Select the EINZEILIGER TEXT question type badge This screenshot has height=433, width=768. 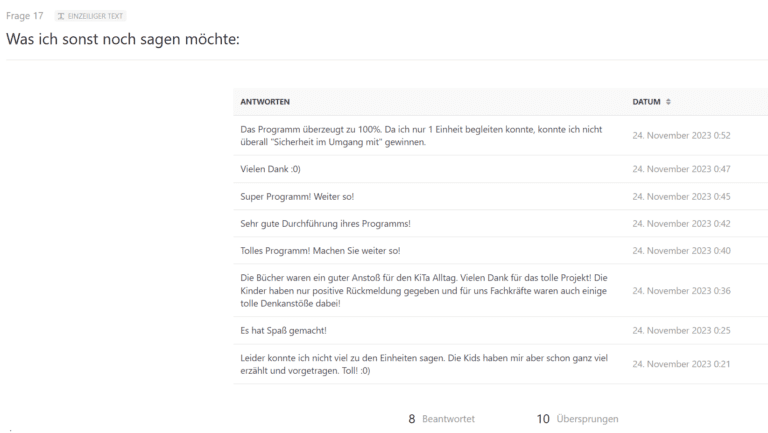tap(91, 16)
